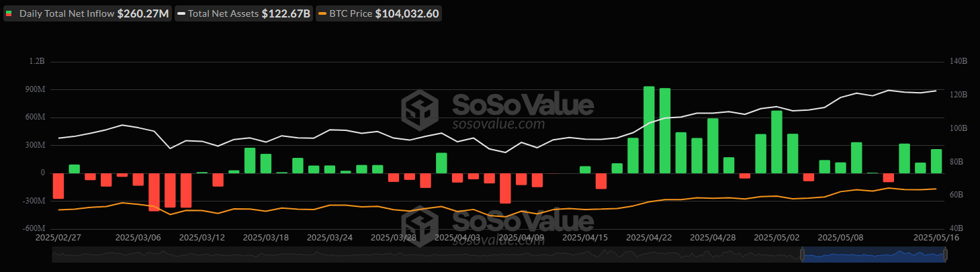Screen dimensions: 980x272
Task: Click the -300M left axis label
Action: (34, 201)
